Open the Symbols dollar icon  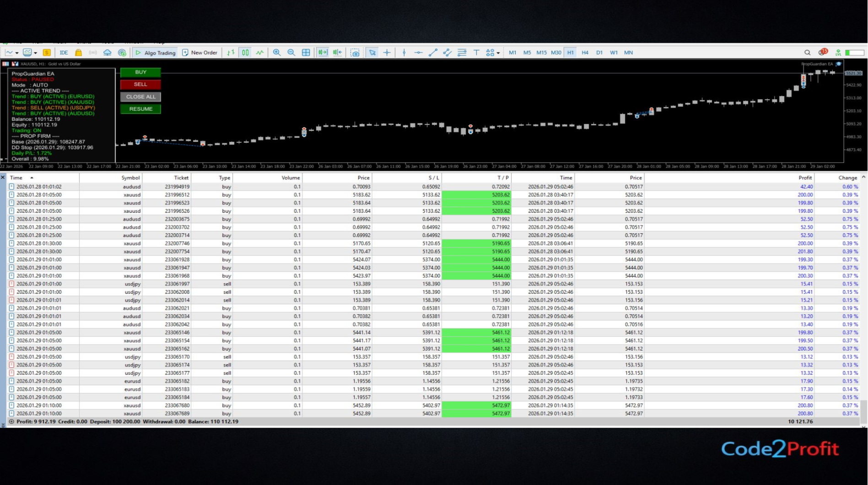[x=47, y=53]
